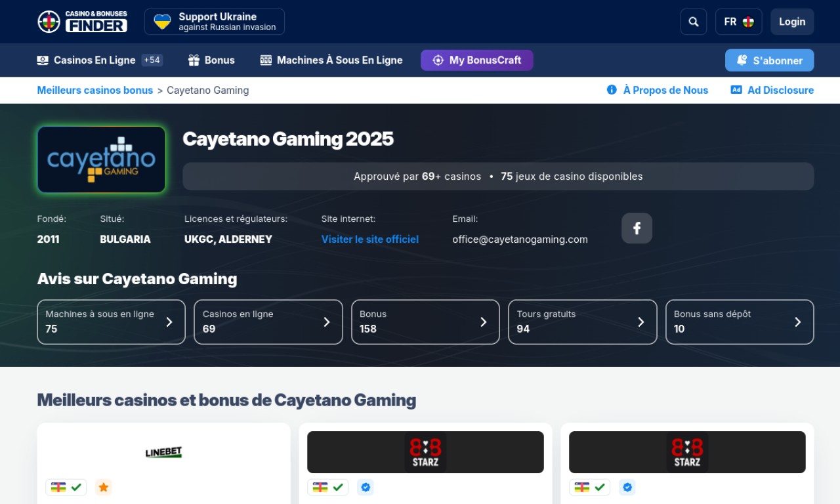Viewport: 840px width, 504px height.
Task: Open Machines À Sous En Ligne menu
Action: coord(339,60)
